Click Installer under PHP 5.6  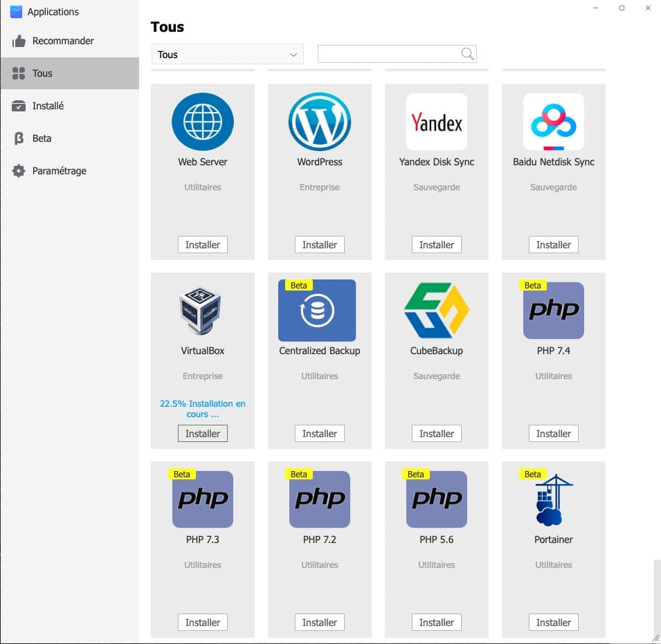click(x=436, y=623)
